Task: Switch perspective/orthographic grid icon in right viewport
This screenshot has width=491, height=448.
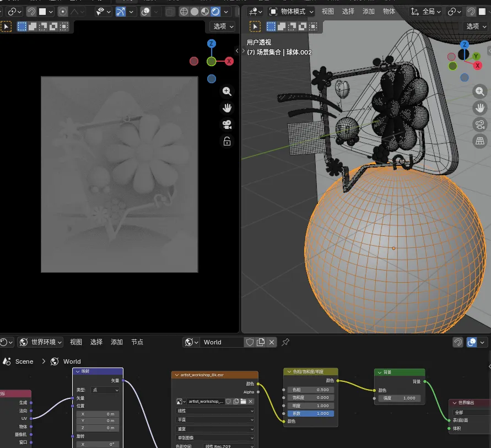Action: tap(480, 141)
